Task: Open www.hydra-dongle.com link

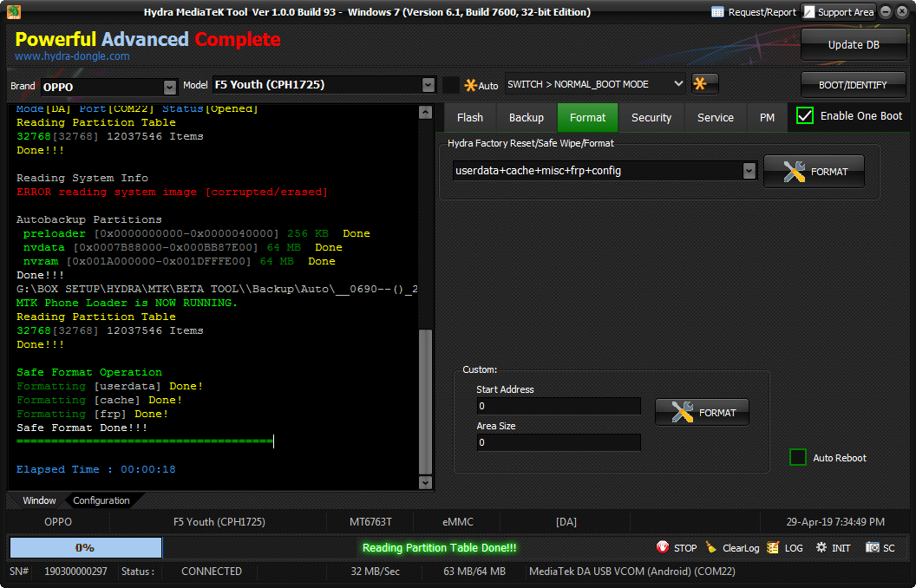Action: click(72, 56)
